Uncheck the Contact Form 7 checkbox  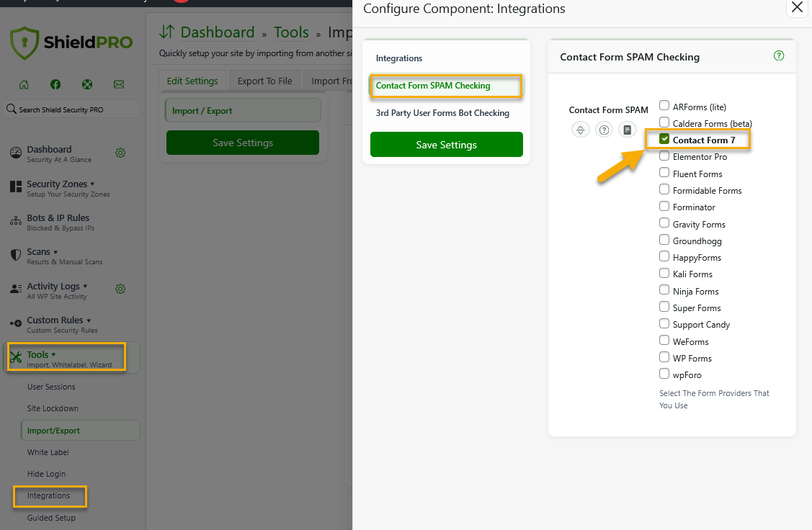664,139
